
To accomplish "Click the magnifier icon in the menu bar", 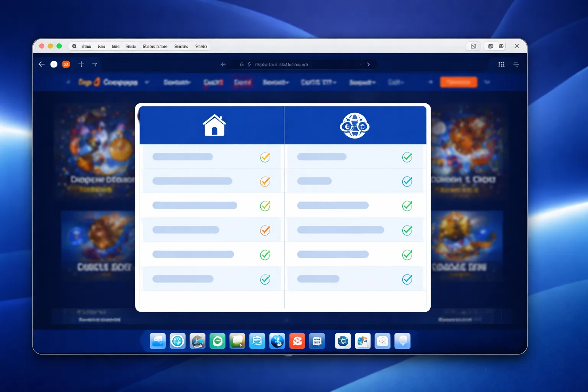I will click(74, 46).
